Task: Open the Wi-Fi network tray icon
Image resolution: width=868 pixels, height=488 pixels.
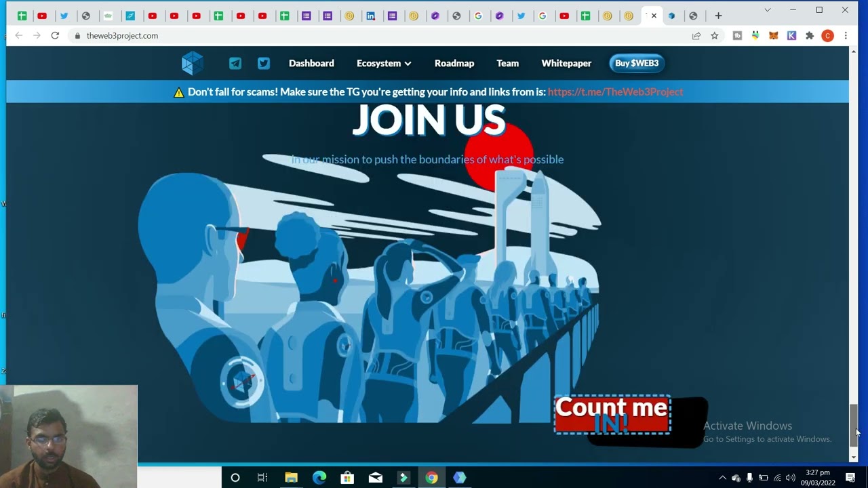Action: (777, 478)
